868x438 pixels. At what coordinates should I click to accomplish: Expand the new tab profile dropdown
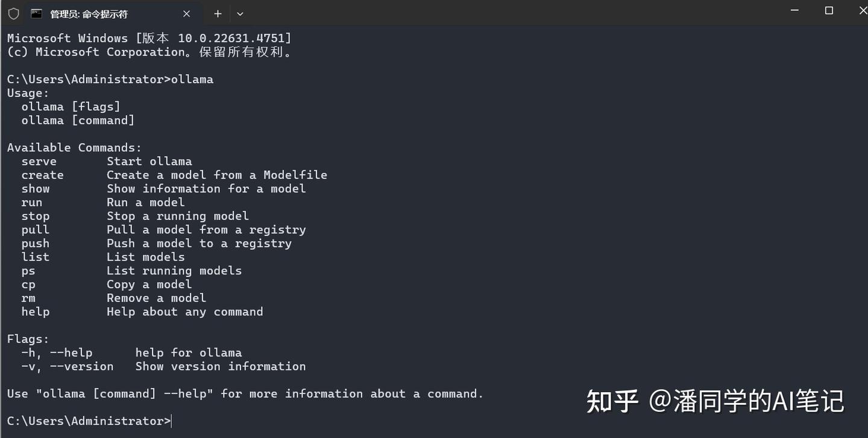(x=240, y=13)
